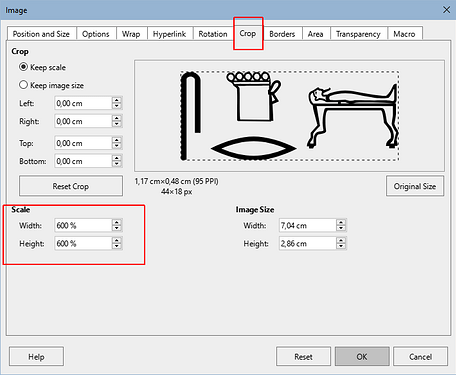456x375 pixels.
Task: Decrease the Bottom crop value with down arrow
Action: coord(117,164)
